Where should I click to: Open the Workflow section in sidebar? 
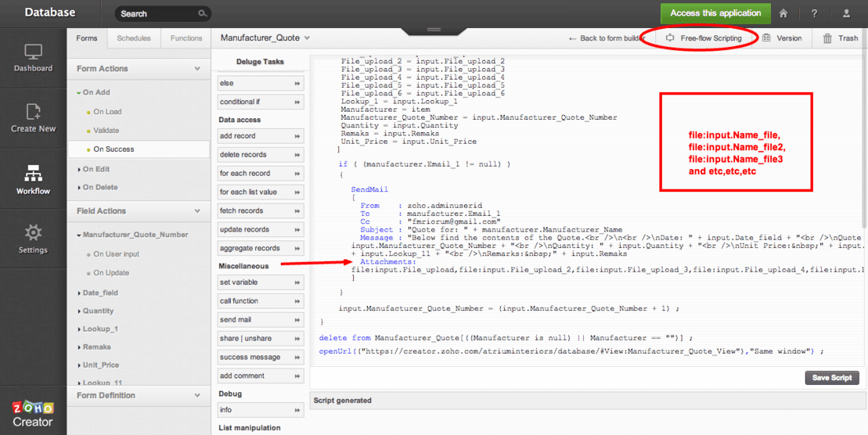point(33,181)
